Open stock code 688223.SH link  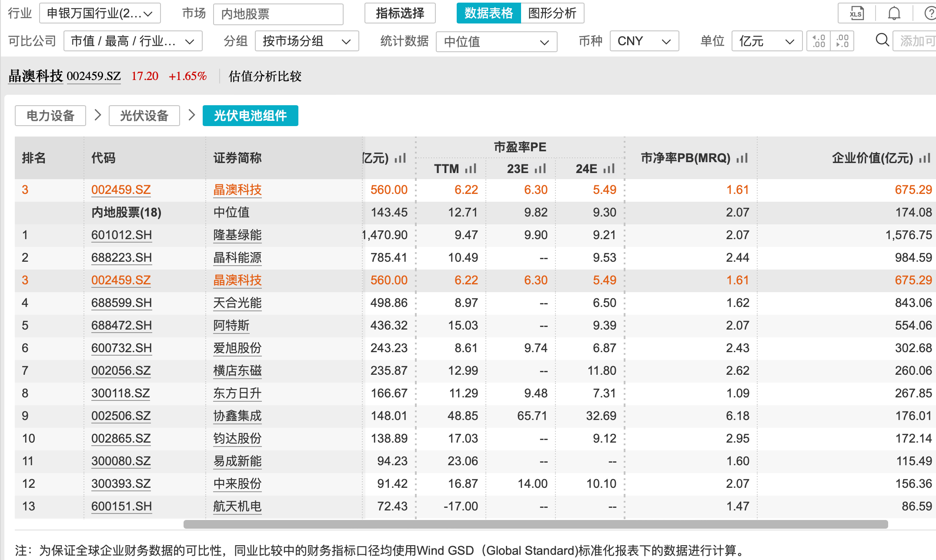click(121, 258)
